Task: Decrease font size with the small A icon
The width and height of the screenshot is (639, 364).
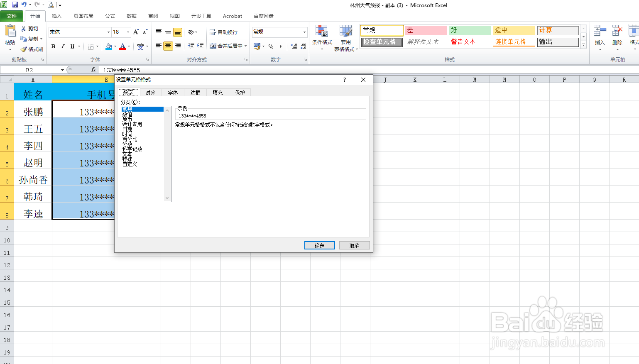Action: point(145,32)
